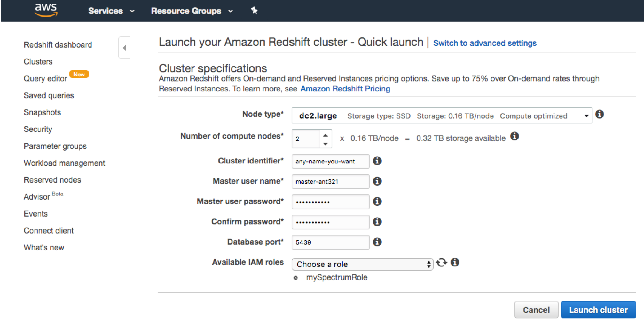Open the Node type dropdown

pos(442,115)
